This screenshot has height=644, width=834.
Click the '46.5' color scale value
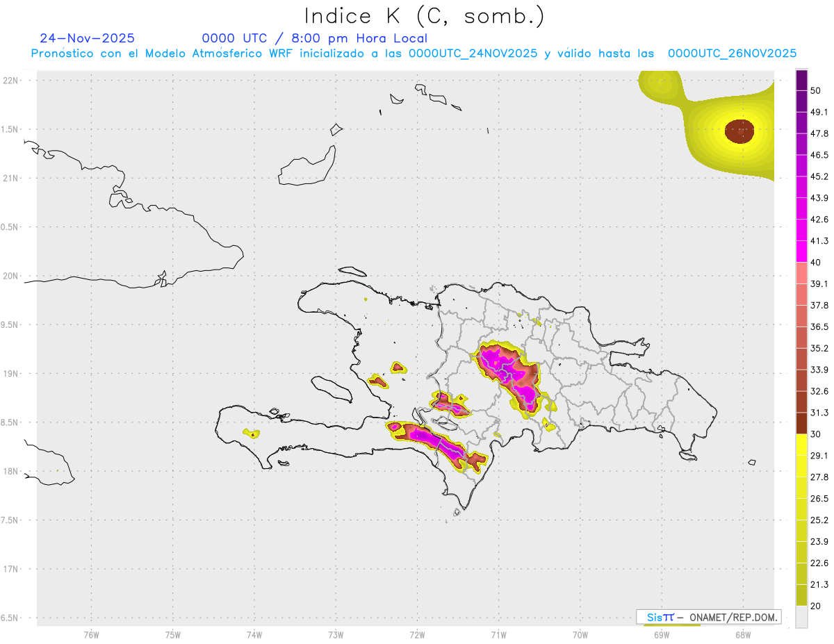819,155
